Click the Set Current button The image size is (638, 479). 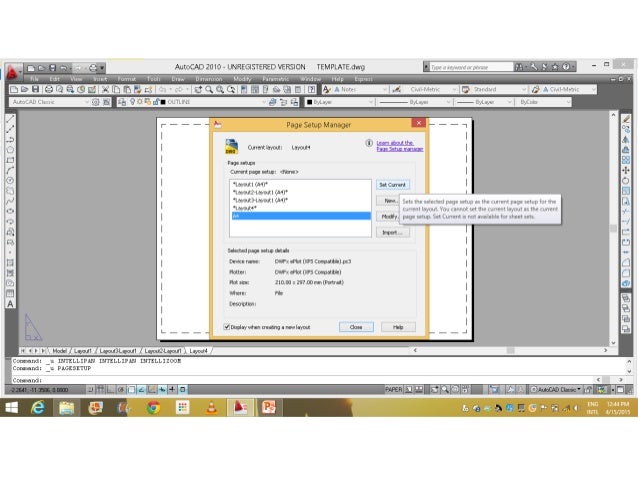click(393, 184)
